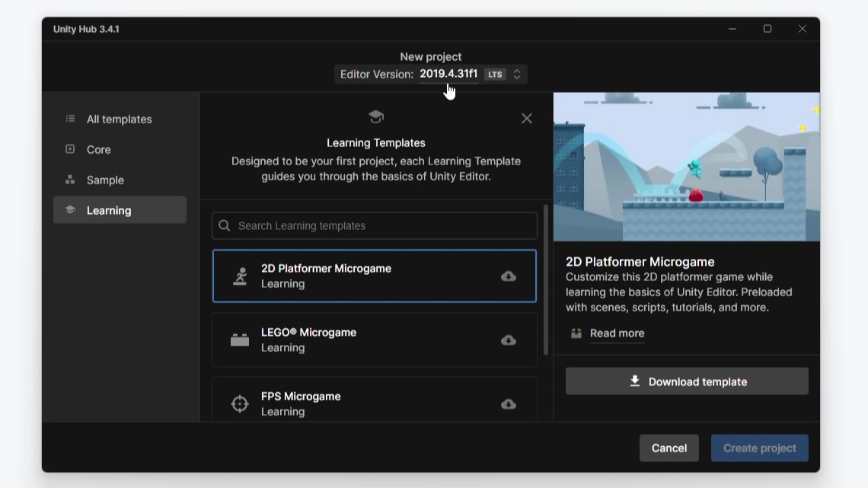Close the Unity Hub window

[802, 29]
